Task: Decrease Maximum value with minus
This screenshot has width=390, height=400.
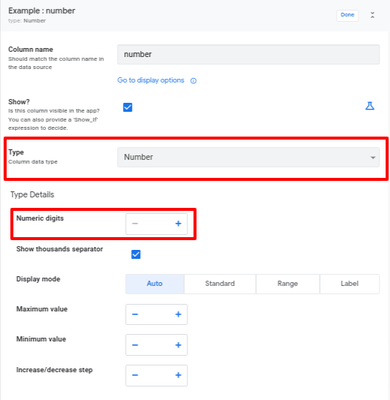Action: coord(135,314)
